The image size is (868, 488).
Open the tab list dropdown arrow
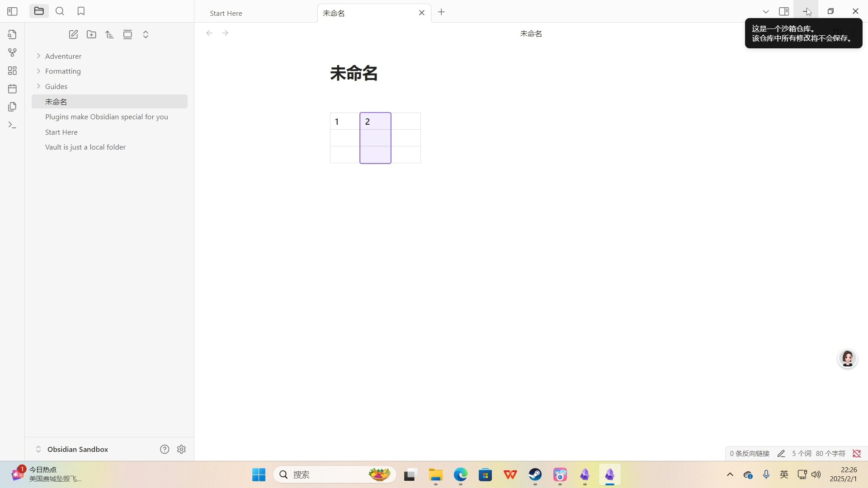pyautogui.click(x=766, y=12)
